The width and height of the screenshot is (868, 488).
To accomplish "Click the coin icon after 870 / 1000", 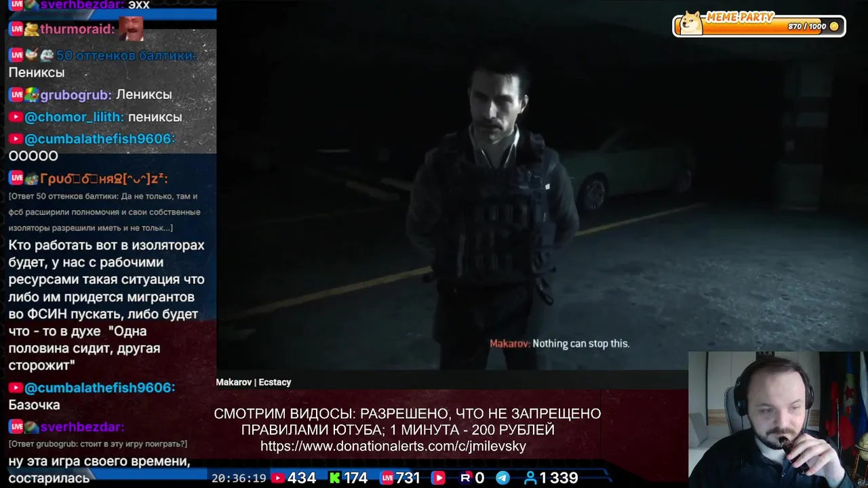I will tap(834, 26).
